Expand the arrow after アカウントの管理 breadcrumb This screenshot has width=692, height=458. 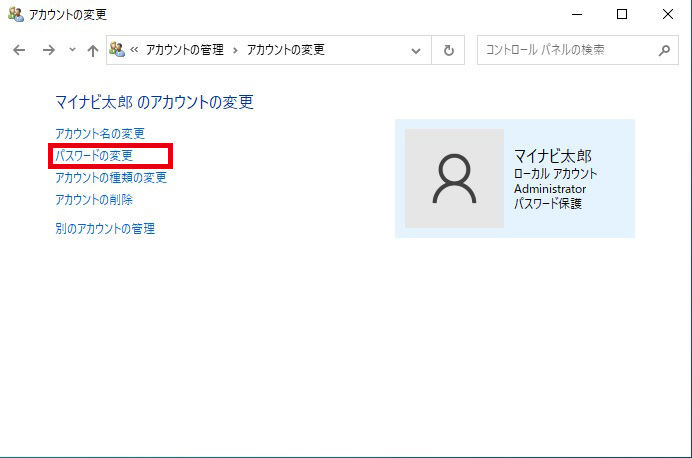point(235,50)
